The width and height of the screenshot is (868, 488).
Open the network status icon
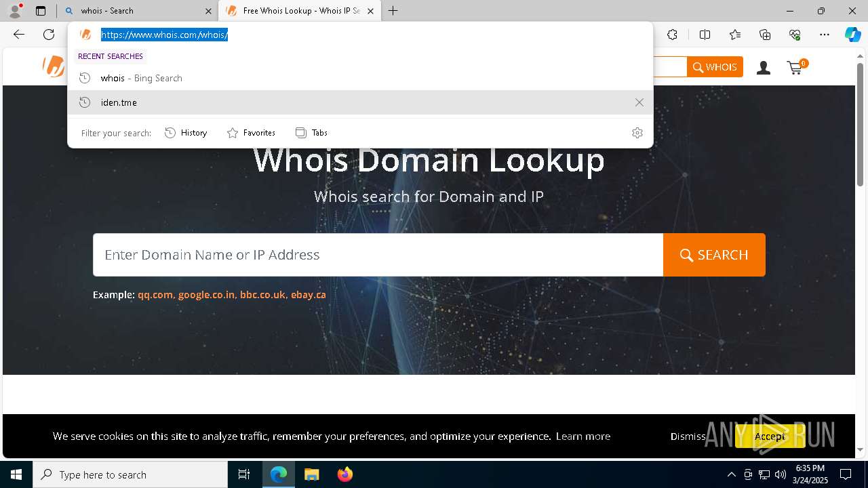(x=764, y=474)
